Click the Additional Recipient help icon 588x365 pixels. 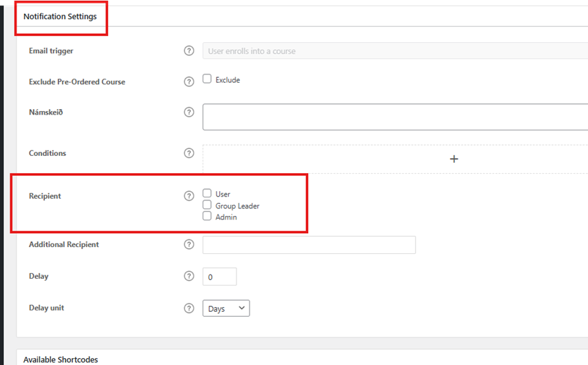click(x=189, y=244)
